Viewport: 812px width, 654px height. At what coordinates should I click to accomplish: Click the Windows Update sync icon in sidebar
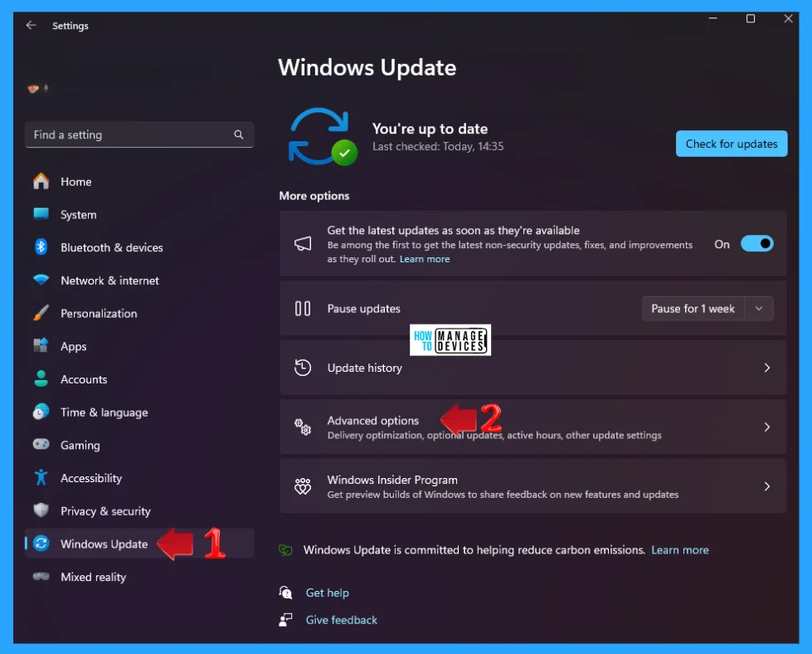tap(41, 544)
